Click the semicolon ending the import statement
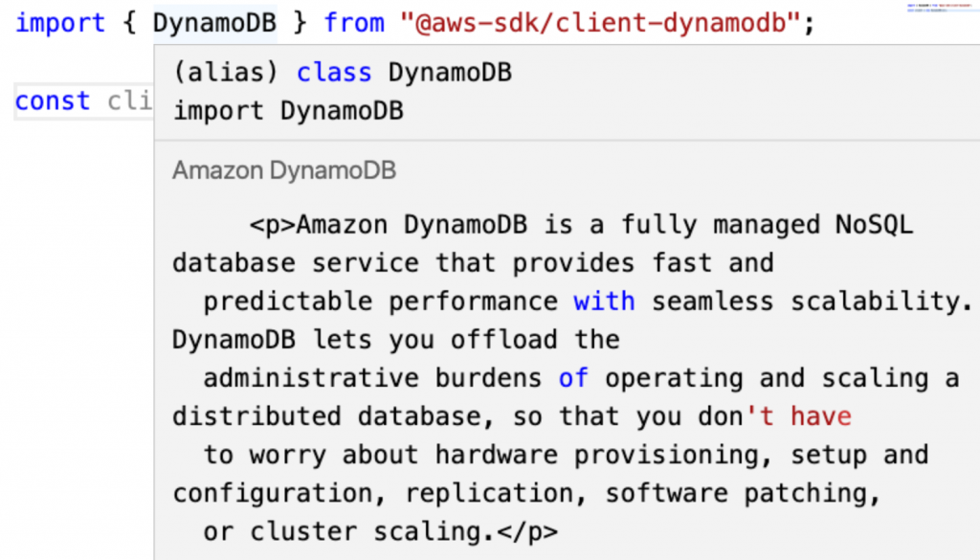 [811, 22]
